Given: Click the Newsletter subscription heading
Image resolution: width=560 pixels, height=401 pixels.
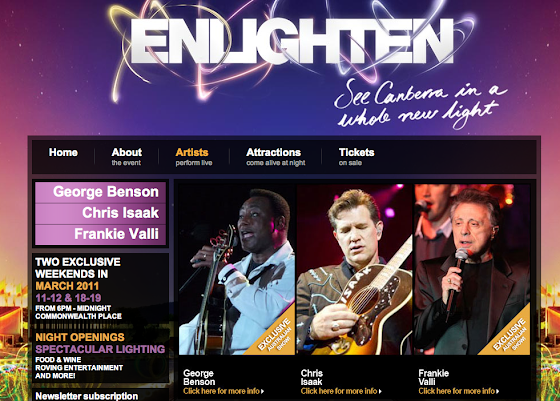Looking at the screenshot, I should point(87,396).
